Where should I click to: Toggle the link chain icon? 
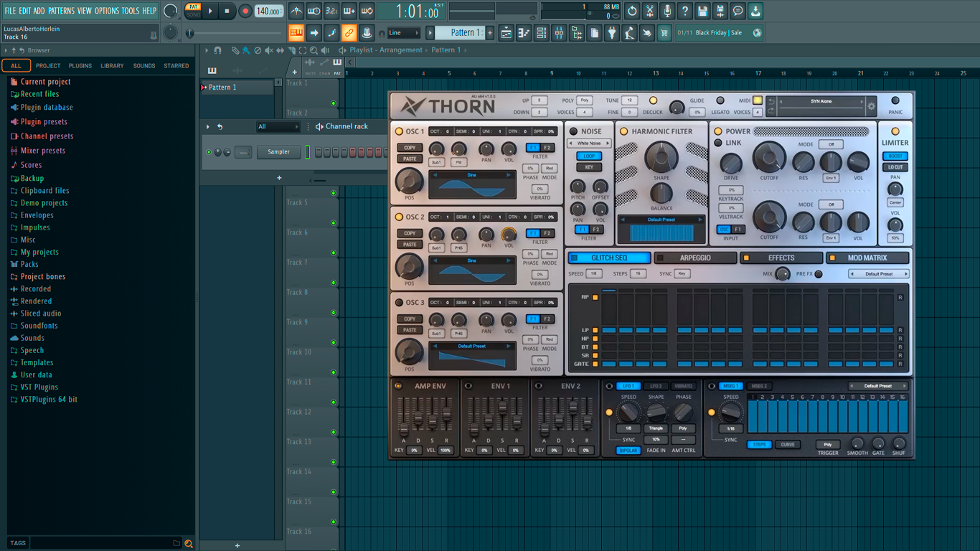[x=349, y=32]
